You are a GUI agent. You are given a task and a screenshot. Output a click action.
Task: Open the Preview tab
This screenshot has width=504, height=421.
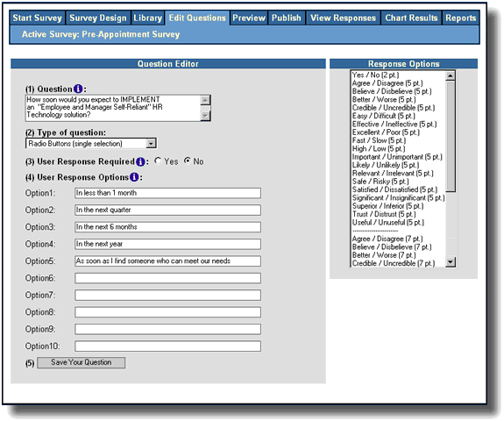tap(249, 18)
